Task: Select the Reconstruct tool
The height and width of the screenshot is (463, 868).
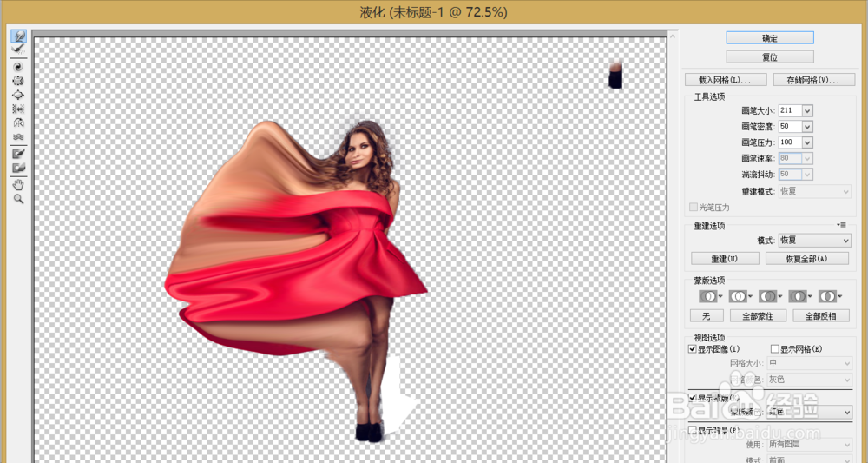Action: click(x=19, y=50)
